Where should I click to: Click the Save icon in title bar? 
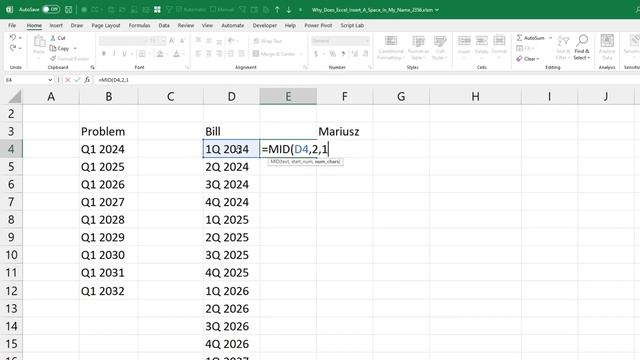[69, 9]
